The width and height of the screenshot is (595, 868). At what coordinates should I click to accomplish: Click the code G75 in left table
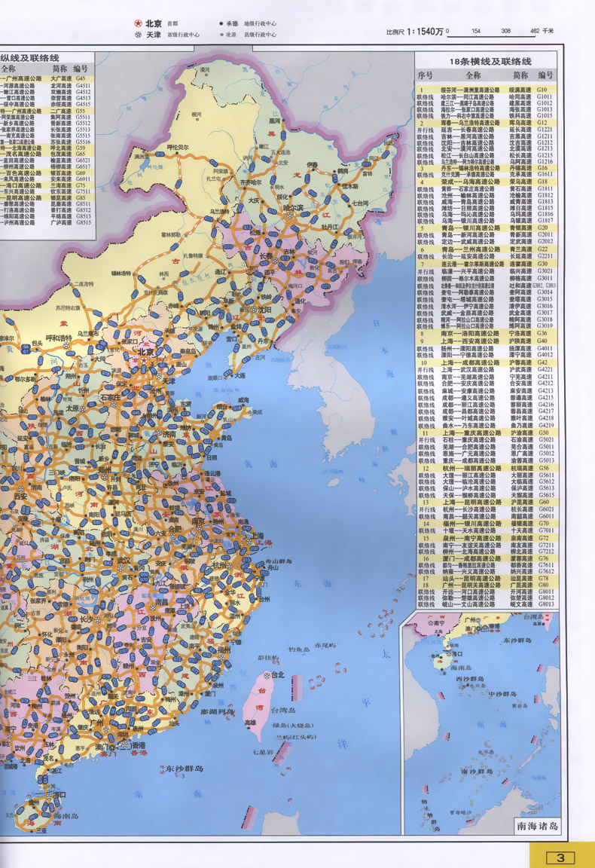pos(81,185)
